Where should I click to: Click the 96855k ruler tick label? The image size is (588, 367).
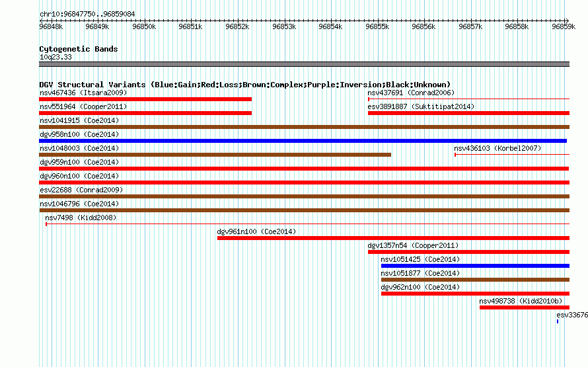pos(377,26)
